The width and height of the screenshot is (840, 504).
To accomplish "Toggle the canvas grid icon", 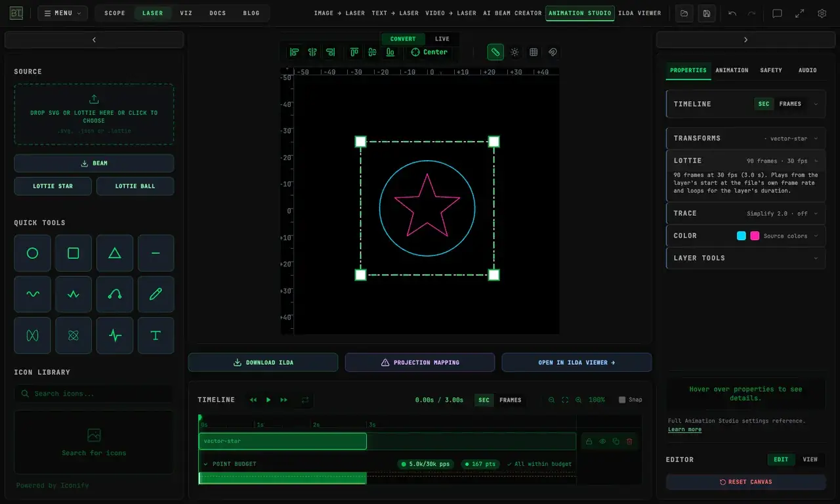I will (x=534, y=52).
